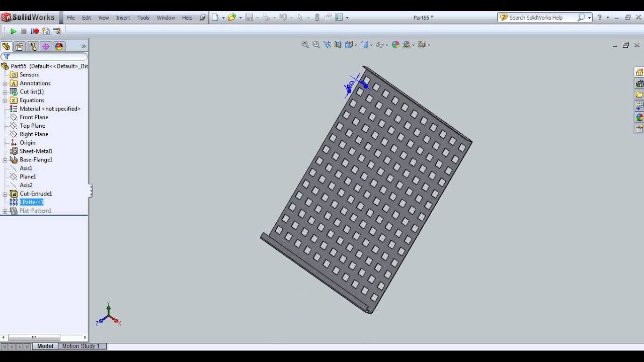The width and height of the screenshot is (644, 362).
Task: Open the View menu
Action: (103, 18)
